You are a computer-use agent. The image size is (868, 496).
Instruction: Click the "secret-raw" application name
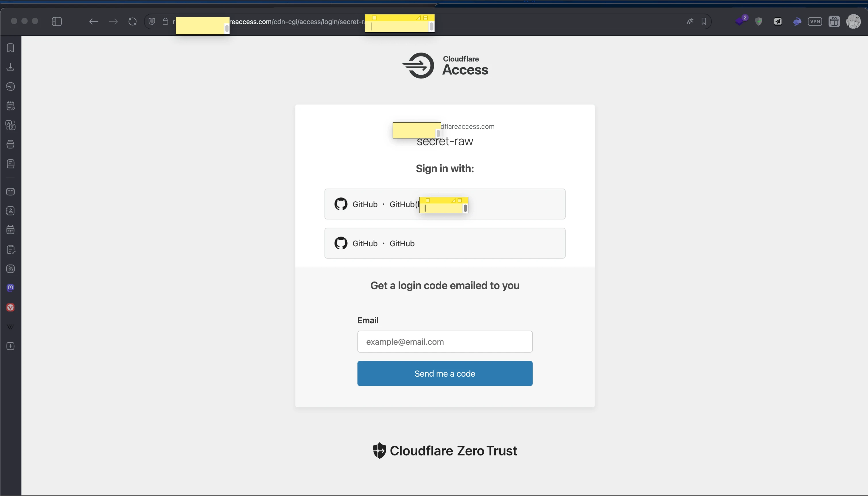click(445, 141)
